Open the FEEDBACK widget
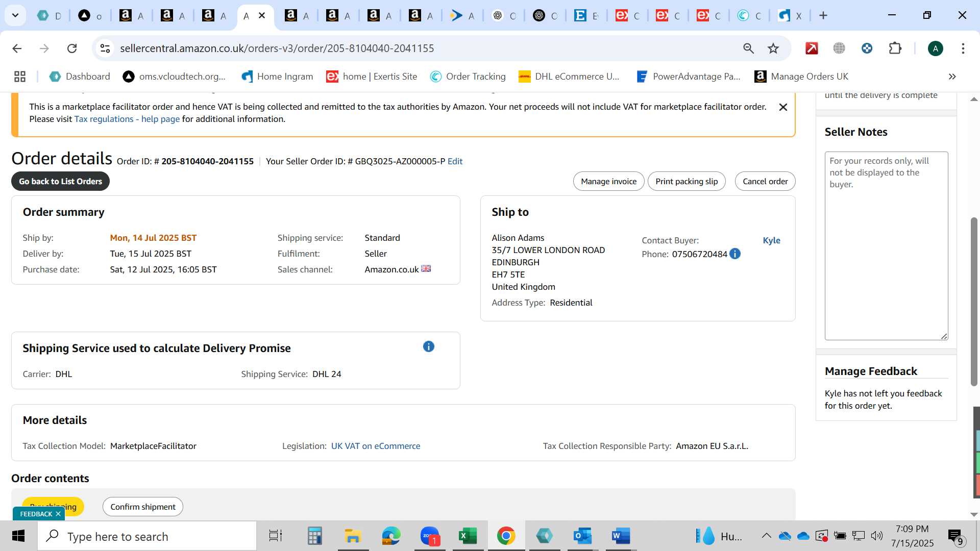 tap(36, 514)
